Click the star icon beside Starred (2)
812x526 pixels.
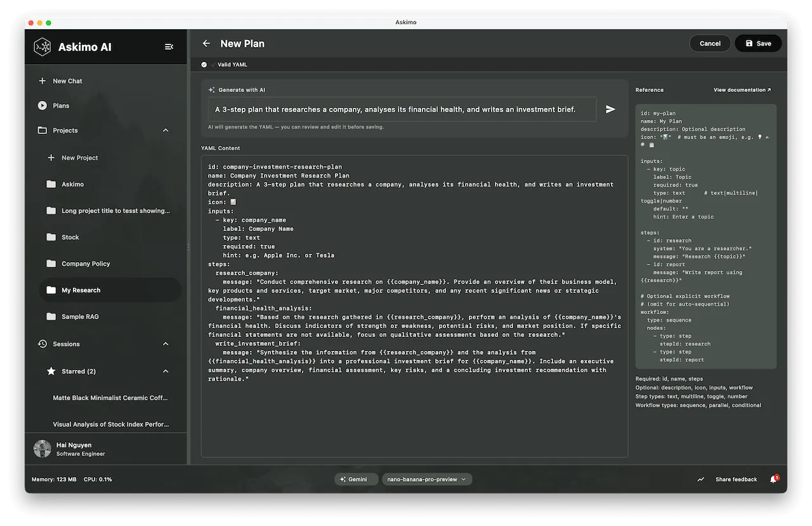(51, 371)
